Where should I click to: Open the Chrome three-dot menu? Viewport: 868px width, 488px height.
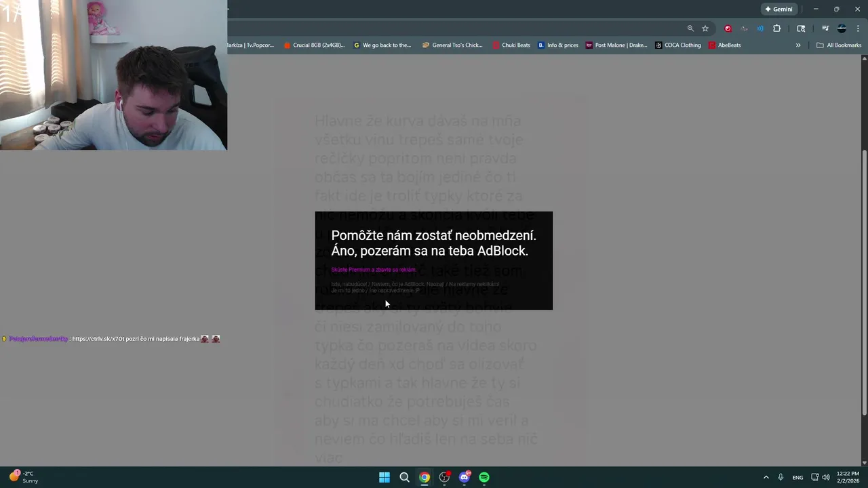click(859, 28)
